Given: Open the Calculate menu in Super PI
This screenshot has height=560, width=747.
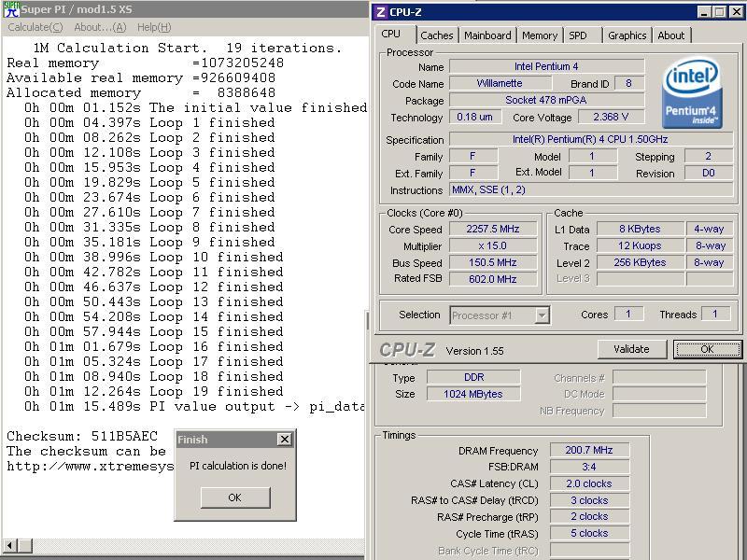Looking at the screenshot, I should (x=35, y=27).
